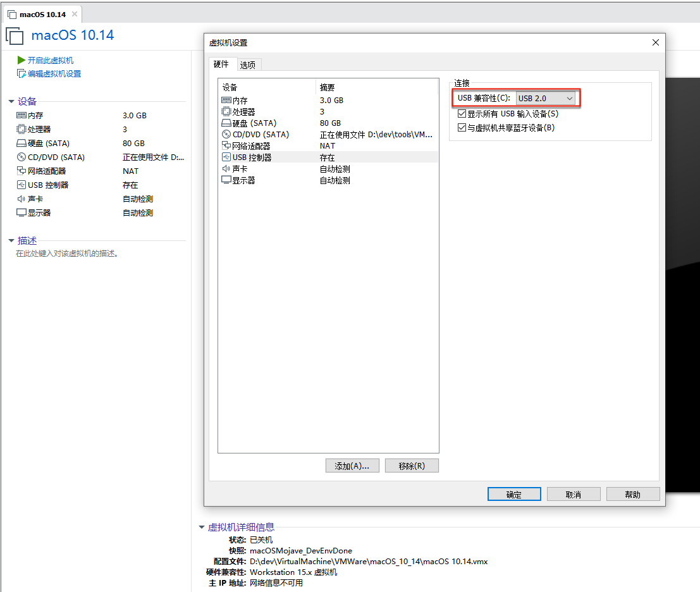This screenshot has height=592, width=700.
Task: Click the 帮助 button
Action: pyautogui.click(x=632, y=494)
